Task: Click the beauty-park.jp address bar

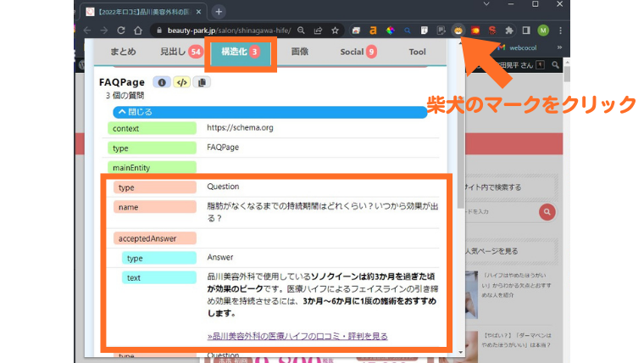Action: pos(229,31)
